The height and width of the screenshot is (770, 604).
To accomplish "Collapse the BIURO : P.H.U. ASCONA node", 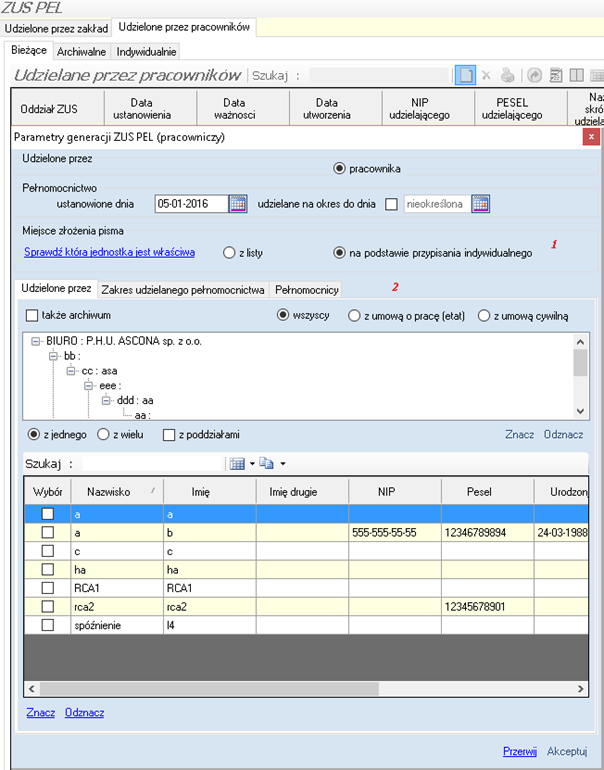I will pos(35,341).
